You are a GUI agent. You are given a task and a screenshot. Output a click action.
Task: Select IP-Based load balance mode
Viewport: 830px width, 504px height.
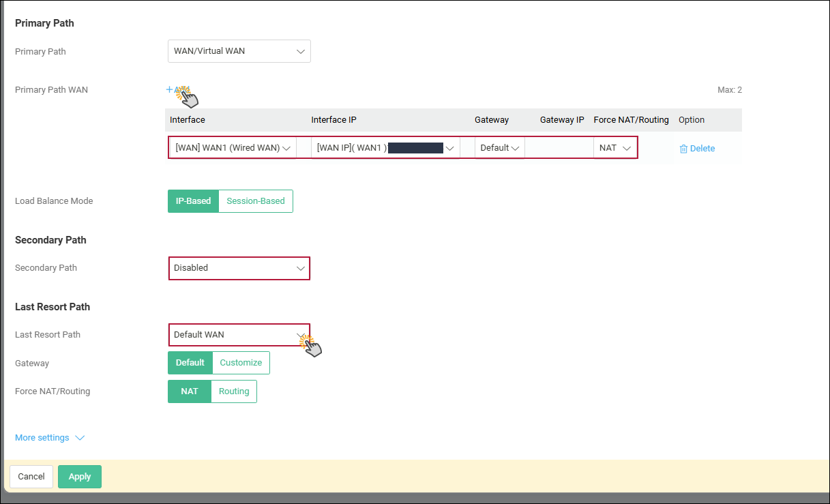coord(194,201)
